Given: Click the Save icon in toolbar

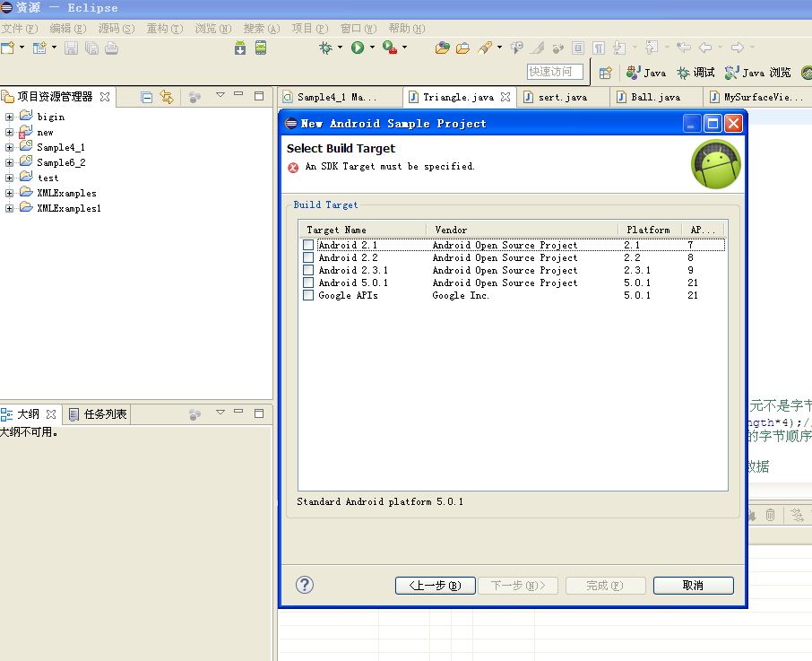Looking at the screenshot, I should coord(71,48).
